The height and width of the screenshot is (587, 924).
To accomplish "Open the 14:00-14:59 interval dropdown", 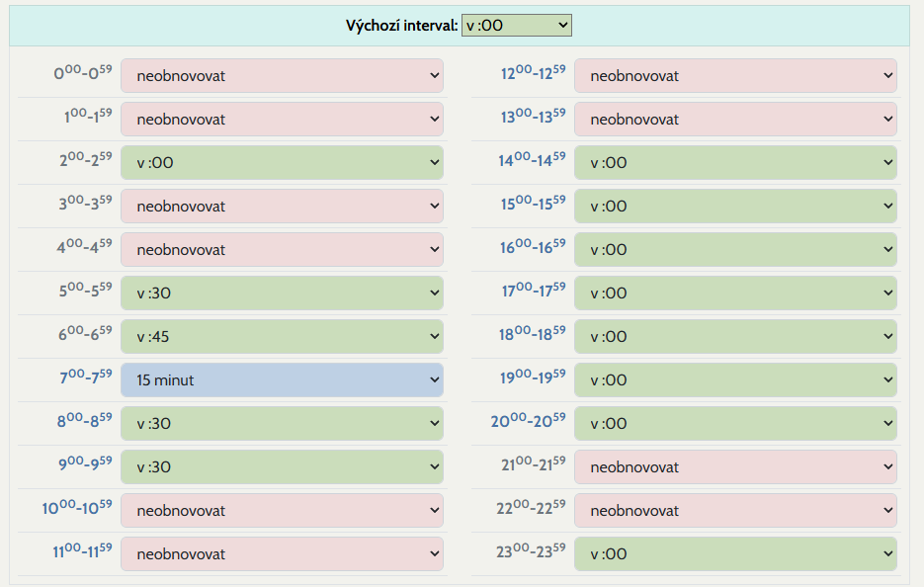I will 735,163.
